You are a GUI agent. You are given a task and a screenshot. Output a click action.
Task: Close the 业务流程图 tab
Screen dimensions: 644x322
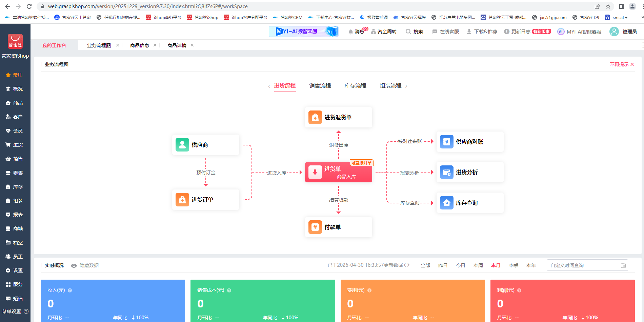pyautogui.click(x=118, y=45)
